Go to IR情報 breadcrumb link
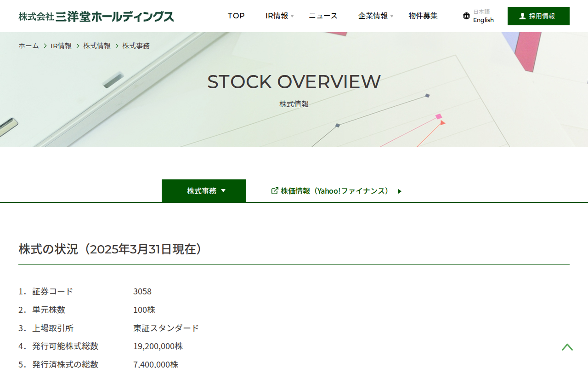The image size is (588, 368). [61, 46]
